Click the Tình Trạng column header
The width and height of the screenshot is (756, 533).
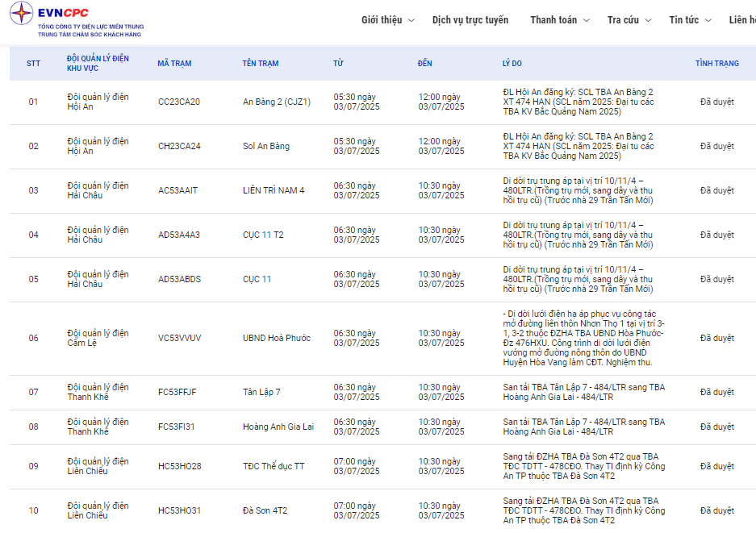tap(716, 64)
